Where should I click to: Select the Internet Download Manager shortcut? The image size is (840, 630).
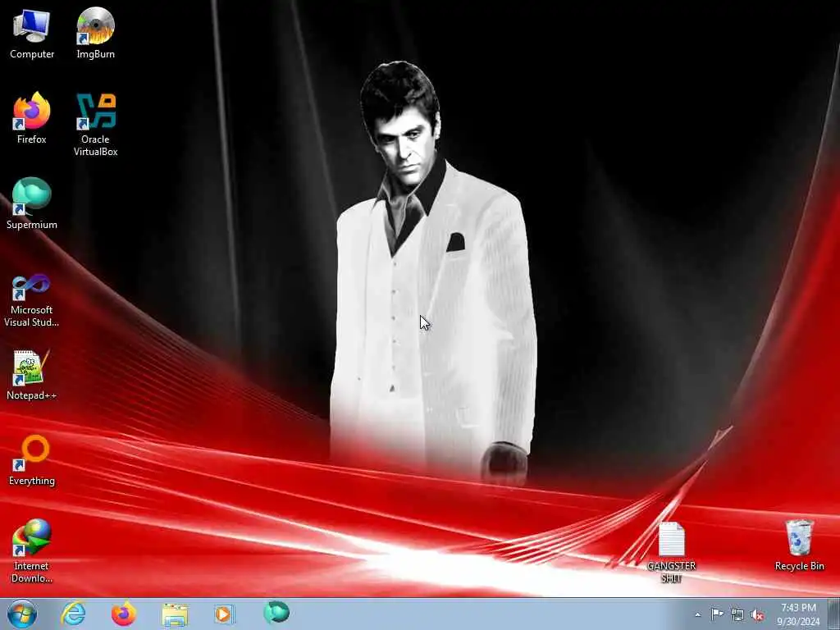coord(32,550)
